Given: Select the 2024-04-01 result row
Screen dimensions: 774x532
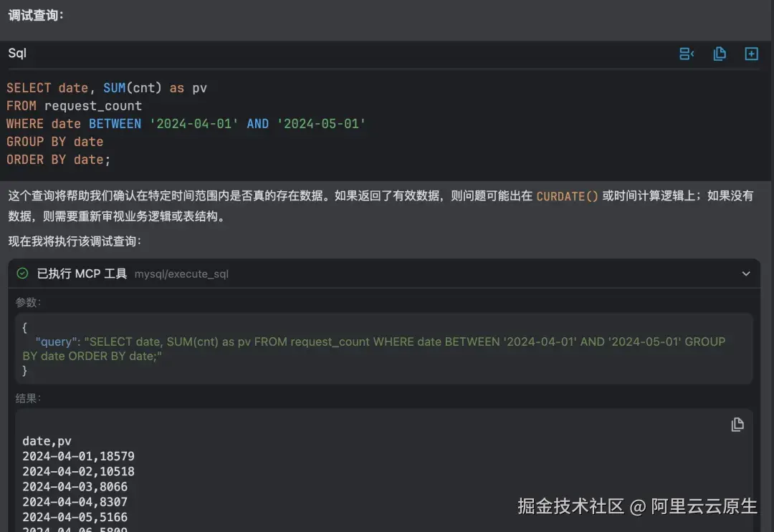Looking at the screenshot, I should 78,456.
